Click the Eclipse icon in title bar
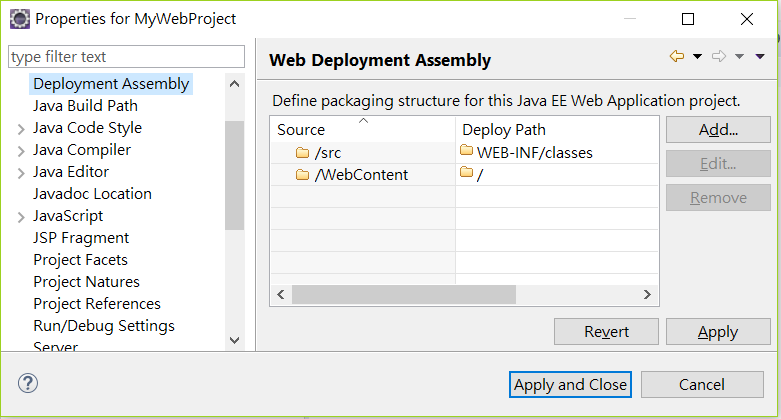This screenshot has height=419, width=781. pos(20,19)
